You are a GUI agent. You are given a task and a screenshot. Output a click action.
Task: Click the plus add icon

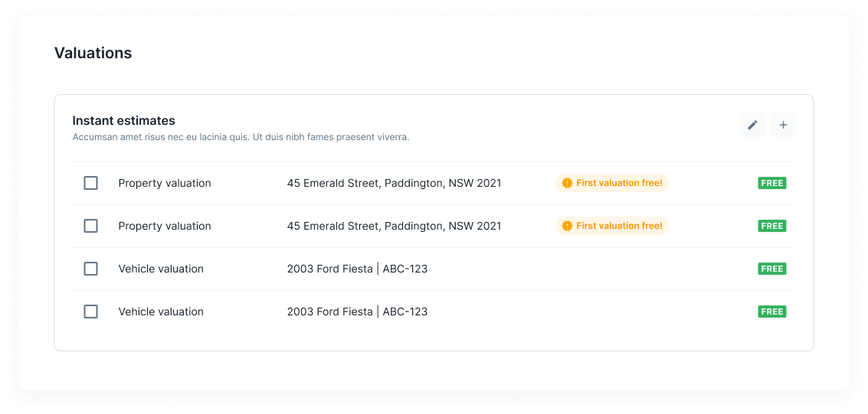(783, 125)
